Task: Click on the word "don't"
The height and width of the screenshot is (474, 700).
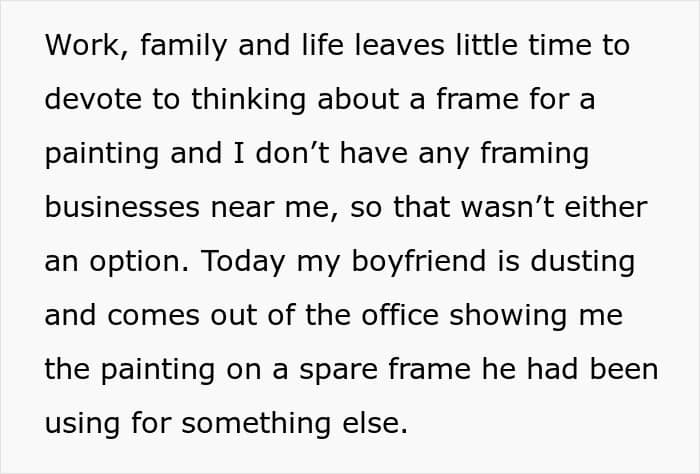Action: click(x=292, y=153)
